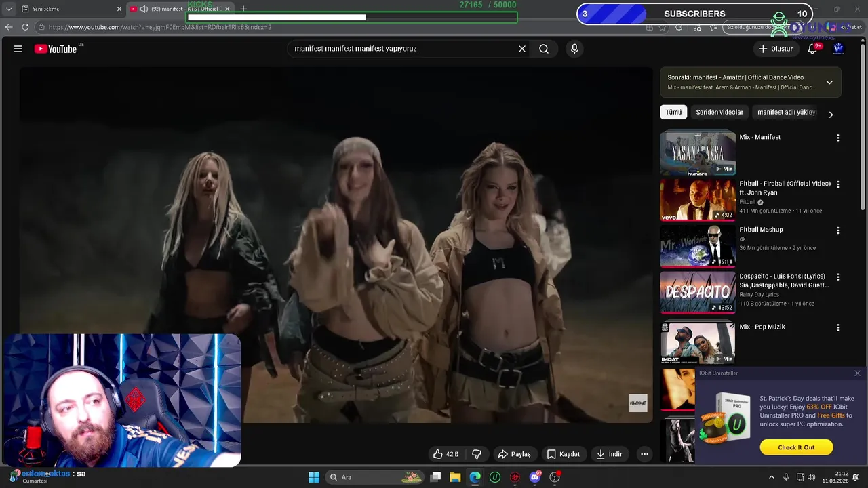
Task: Go to the YouTube home logo
Action: pos(56,49)
